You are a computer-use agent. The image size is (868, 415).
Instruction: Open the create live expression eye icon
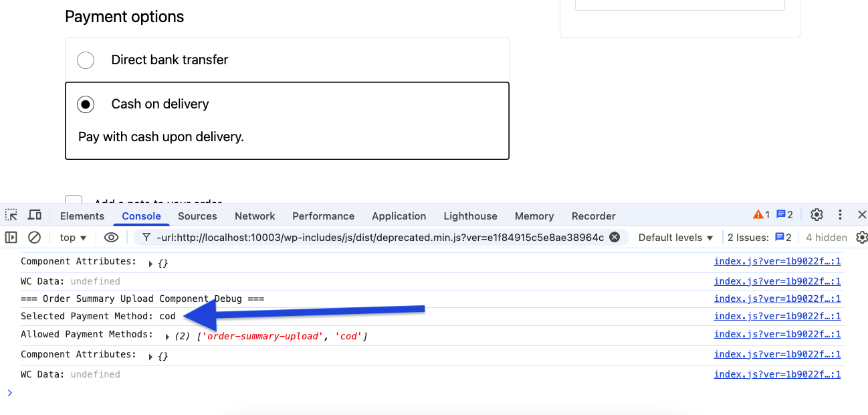click(111, 237)
